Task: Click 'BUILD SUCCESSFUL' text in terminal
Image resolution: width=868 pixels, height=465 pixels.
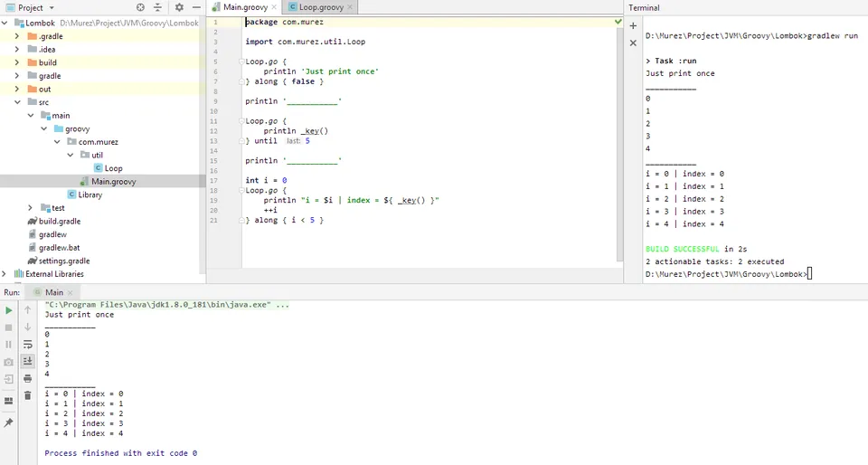Action: pos(682,249)
